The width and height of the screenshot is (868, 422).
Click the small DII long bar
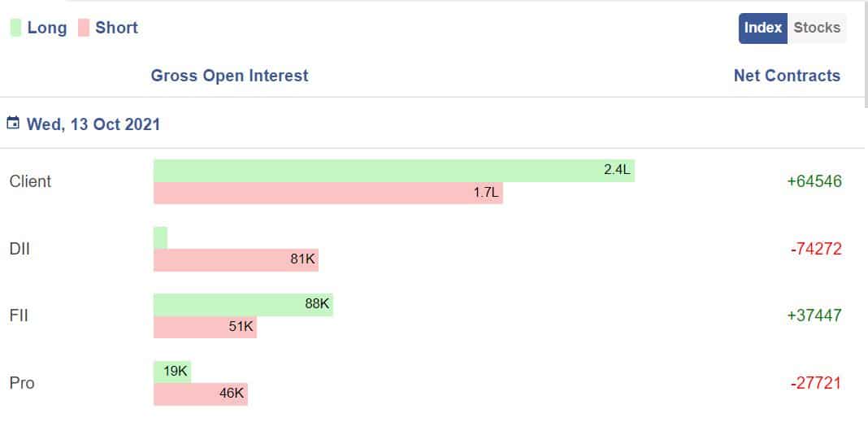[160, 237]
